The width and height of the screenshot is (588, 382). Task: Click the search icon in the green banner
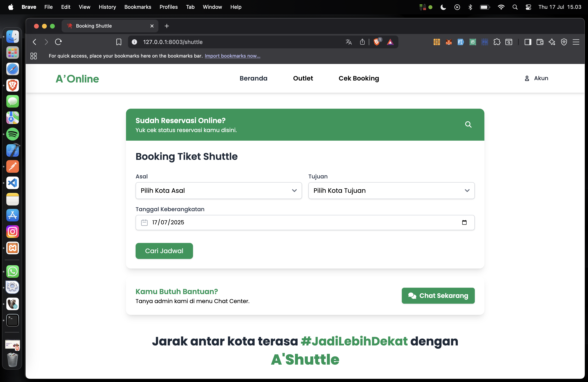468,124
